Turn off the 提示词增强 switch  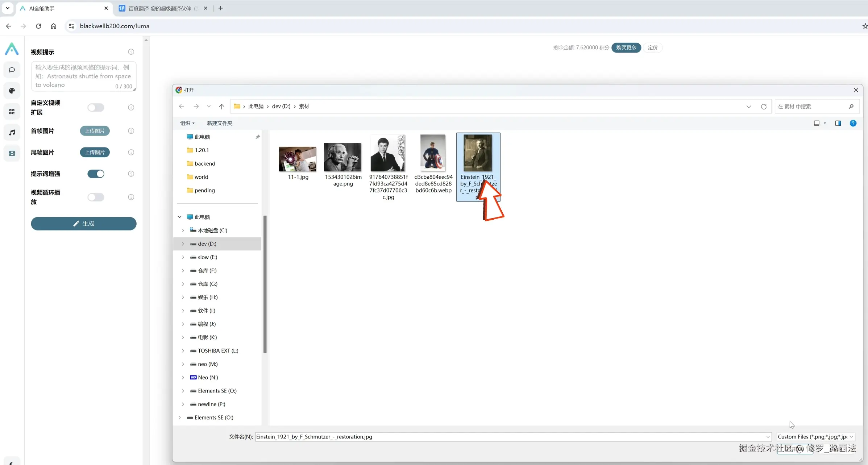96,174
